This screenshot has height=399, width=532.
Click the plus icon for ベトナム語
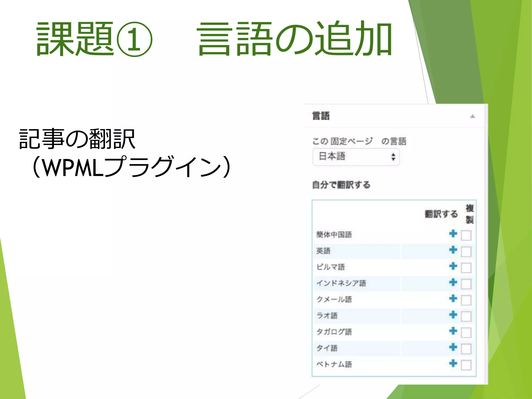tap(453, 363)
